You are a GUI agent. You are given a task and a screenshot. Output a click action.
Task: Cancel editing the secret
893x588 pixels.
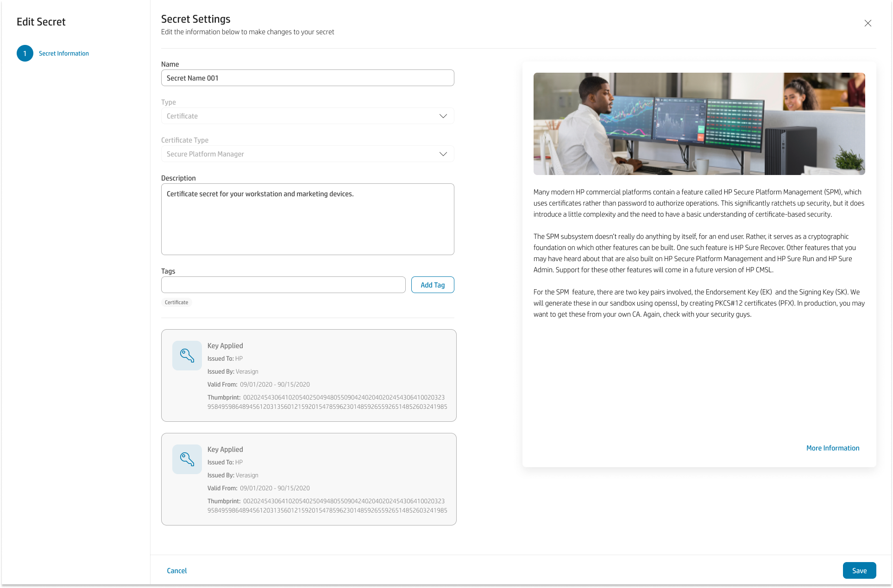point(176,570)
